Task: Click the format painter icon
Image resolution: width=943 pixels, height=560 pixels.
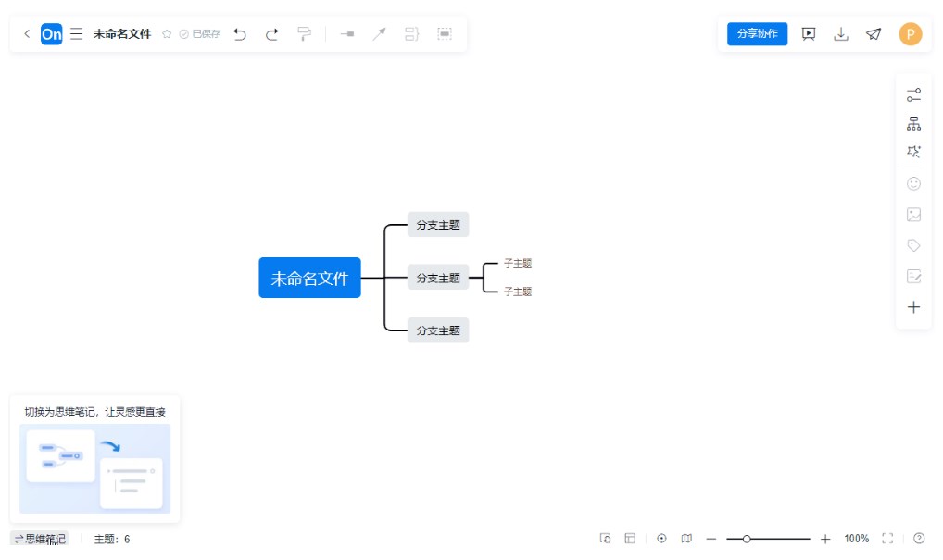Action: click(304, 34)
